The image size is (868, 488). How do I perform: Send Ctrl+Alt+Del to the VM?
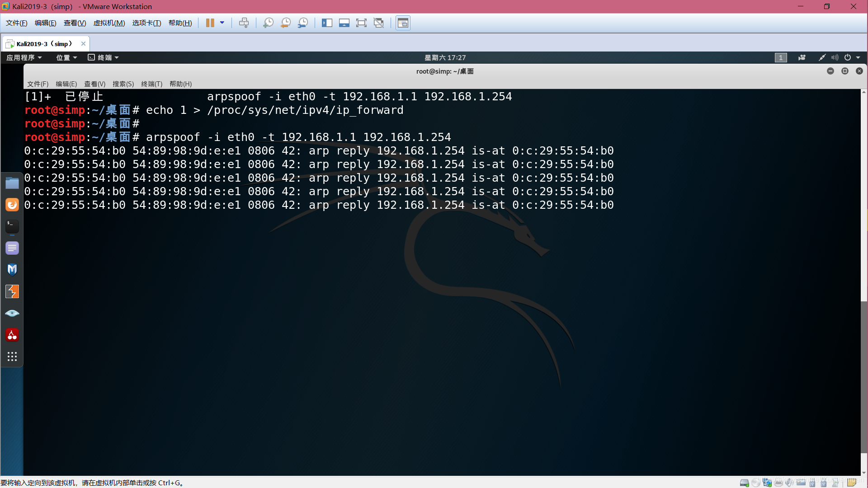pyautogui.click(x=244, y=23)
